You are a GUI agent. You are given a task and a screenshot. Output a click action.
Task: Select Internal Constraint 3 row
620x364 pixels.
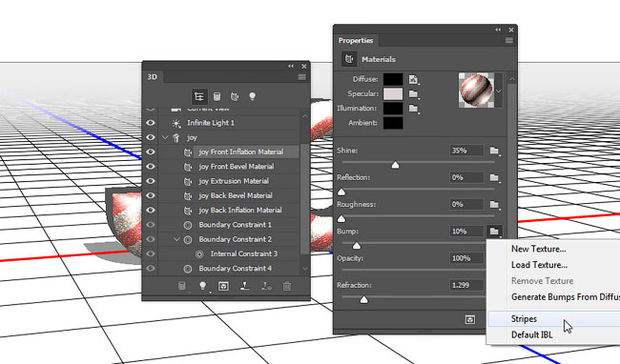point(244,253)
